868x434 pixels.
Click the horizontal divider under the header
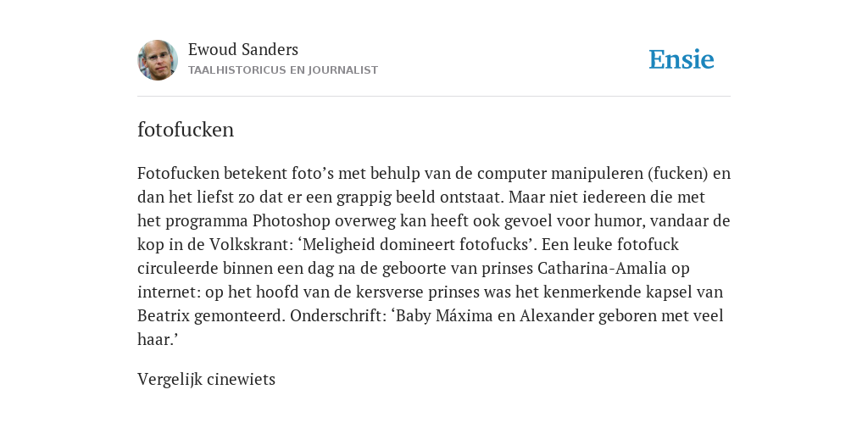[x=434, y=97]
